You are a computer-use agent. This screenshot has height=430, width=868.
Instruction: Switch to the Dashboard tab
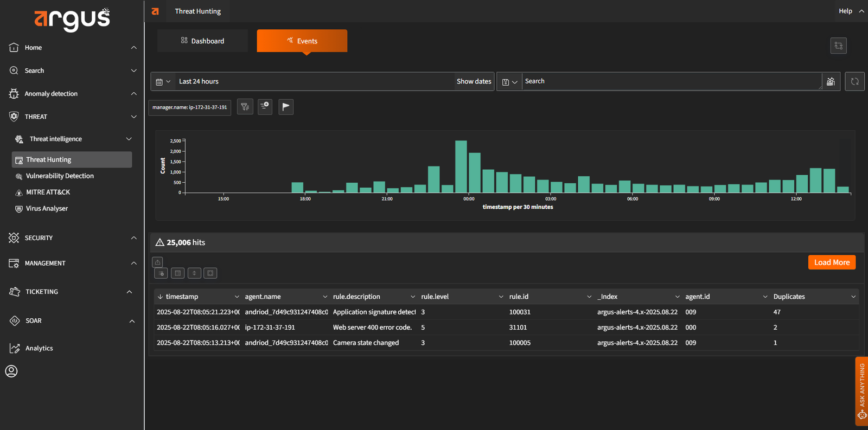[x=202, y=41]
